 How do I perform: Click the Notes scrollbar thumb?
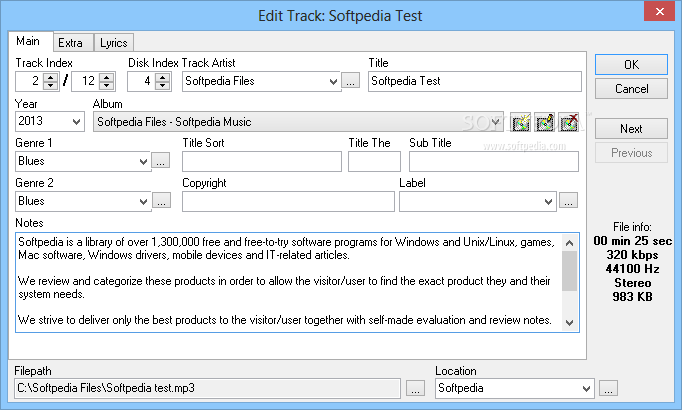570,271
